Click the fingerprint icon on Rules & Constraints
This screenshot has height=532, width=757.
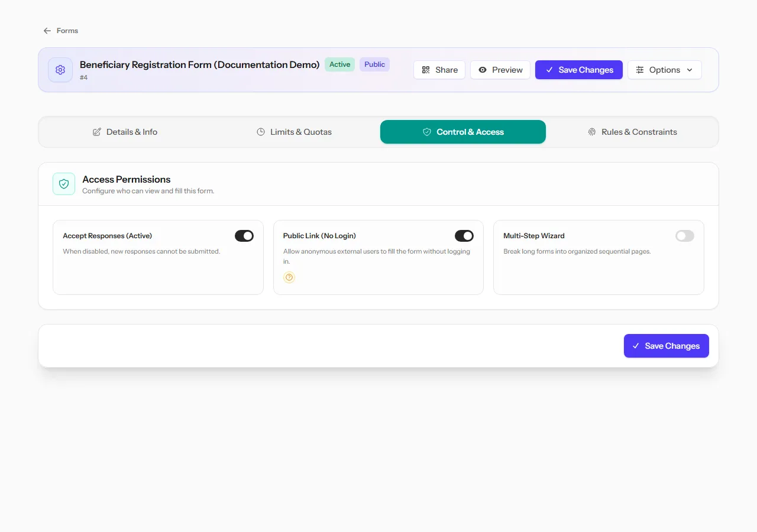click(x=592, y=132)
